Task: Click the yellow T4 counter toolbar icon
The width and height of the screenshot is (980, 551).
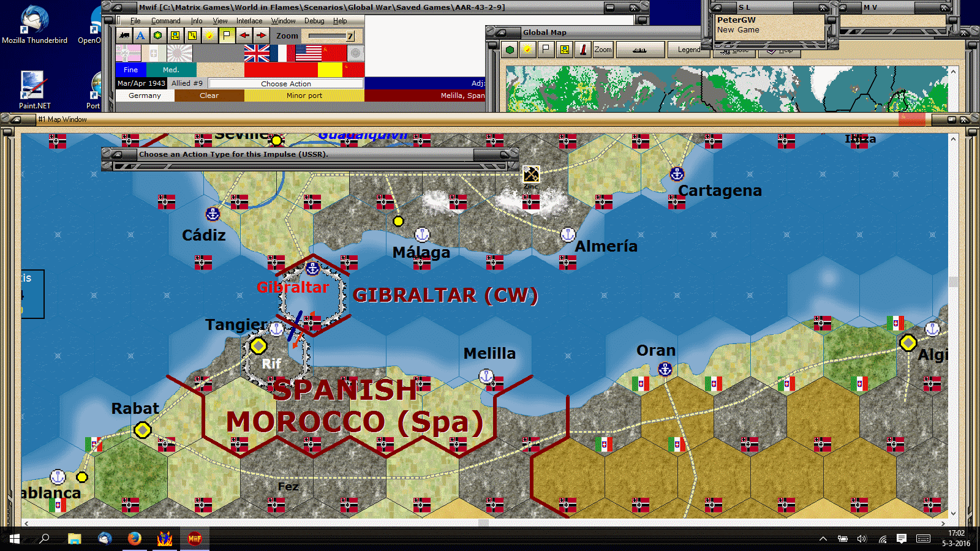Action: 192,36
